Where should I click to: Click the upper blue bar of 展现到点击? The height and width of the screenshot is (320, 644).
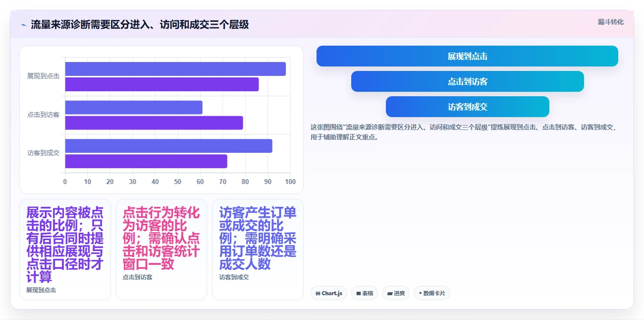(175, 69)
